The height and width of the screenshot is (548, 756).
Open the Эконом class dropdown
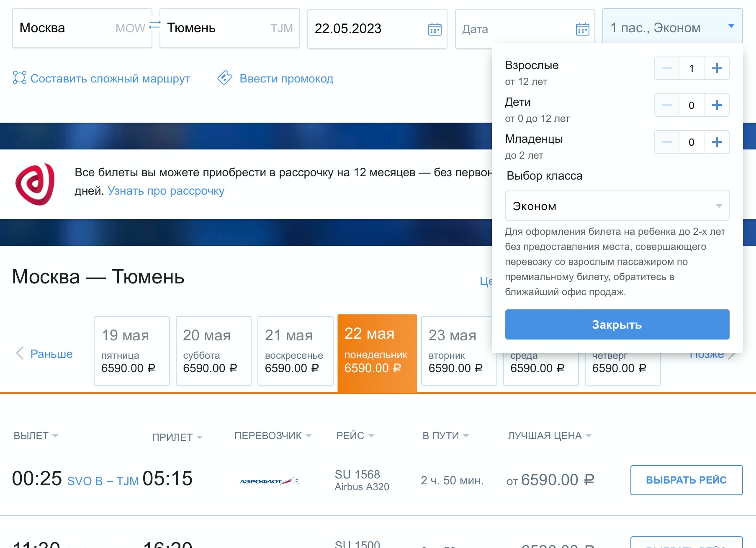click(x=617, y=206)
